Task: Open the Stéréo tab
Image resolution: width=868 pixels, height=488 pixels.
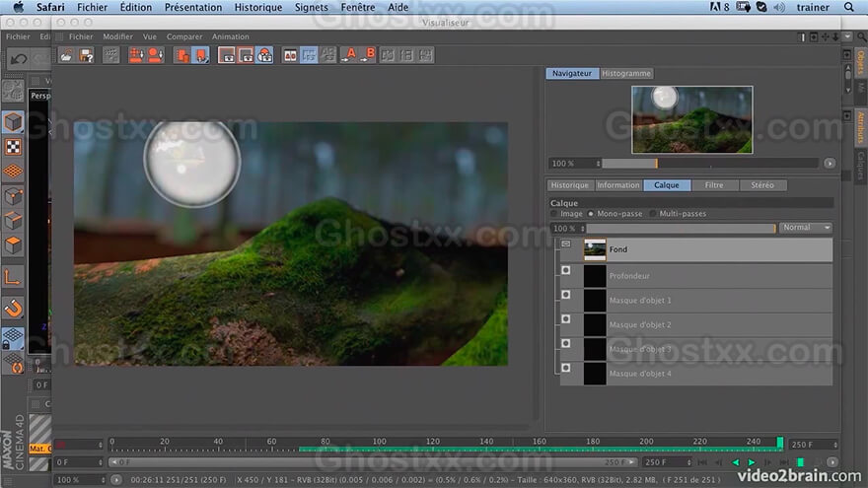Action: tap(762, 185)
